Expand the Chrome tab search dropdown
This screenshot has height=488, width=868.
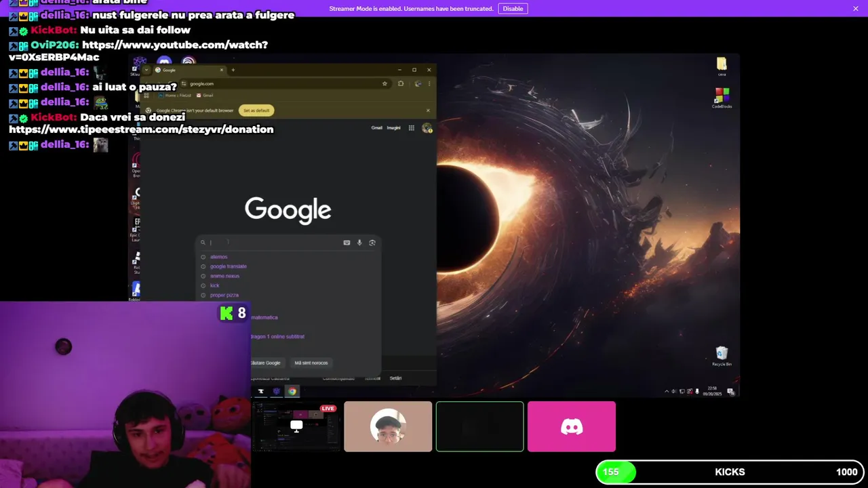click(x=146, y=70)
